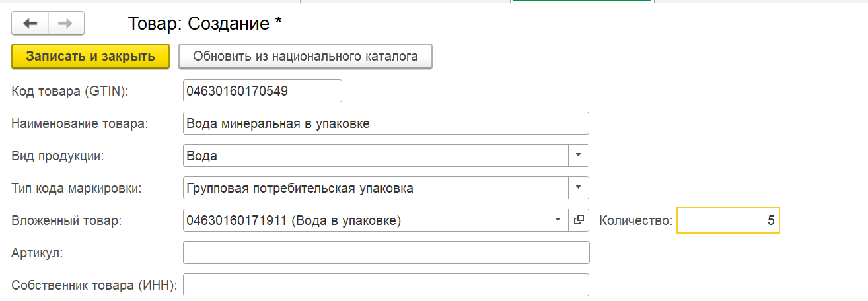Click the Собственник товара (ИНН) label
This screenshot has width=868, height=301.
[94, 285]
